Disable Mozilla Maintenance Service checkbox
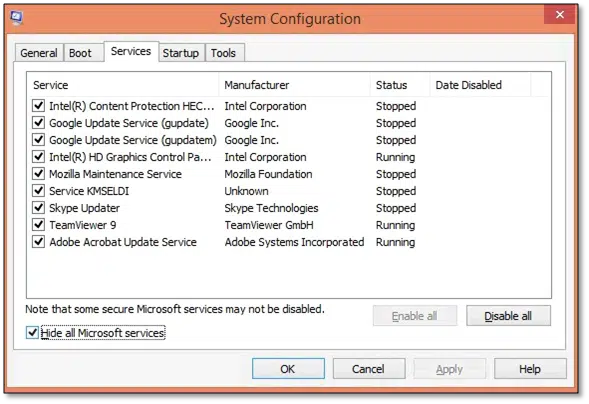This screenshot has height=404, width=589. pos(38,173)
